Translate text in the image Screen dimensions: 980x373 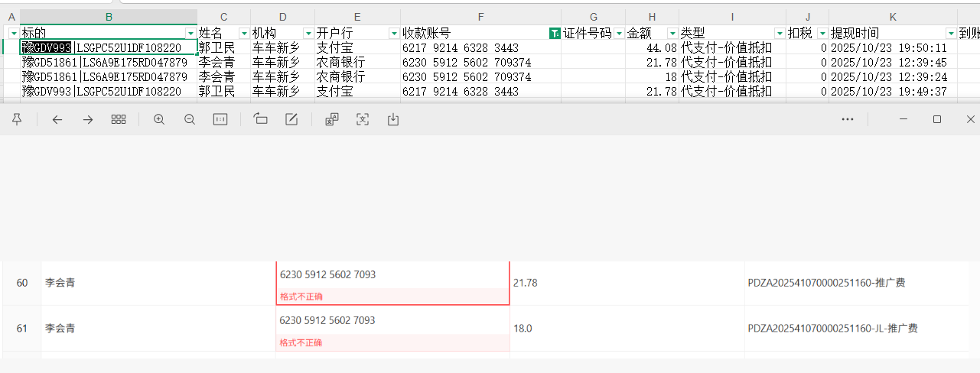pyautogui.click(x=332, y=119)
